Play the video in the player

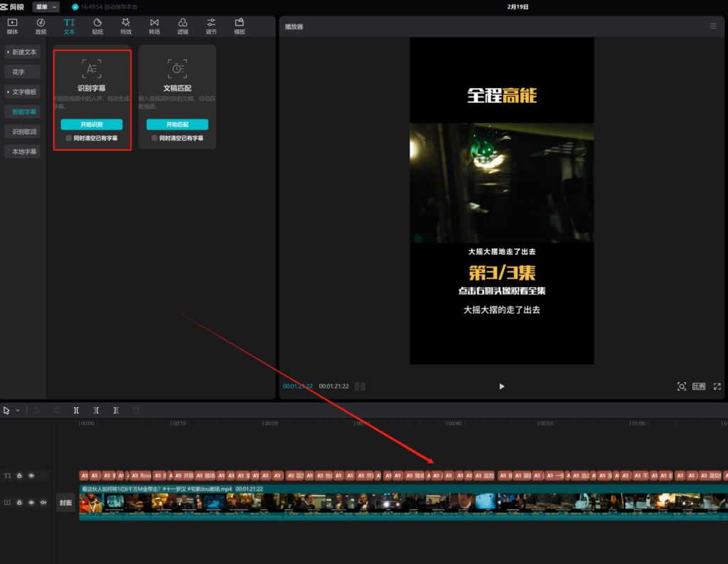501,386
